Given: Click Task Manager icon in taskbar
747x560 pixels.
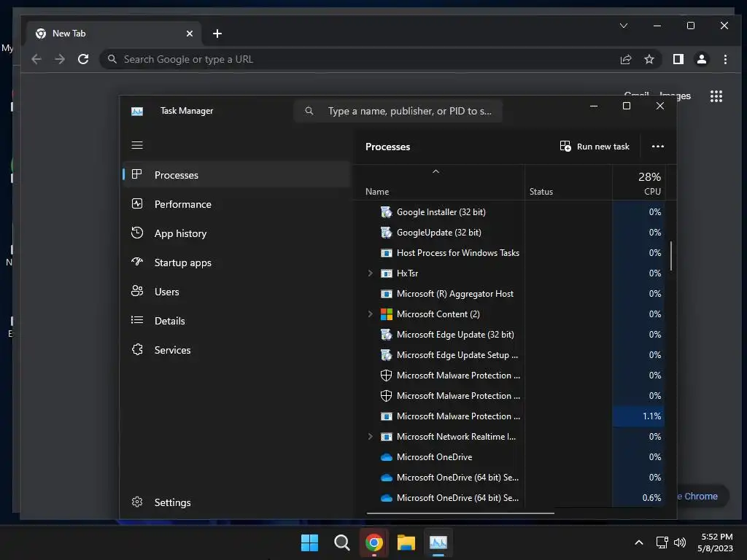Looking at the screenshot, I should [x=438, y=542].
